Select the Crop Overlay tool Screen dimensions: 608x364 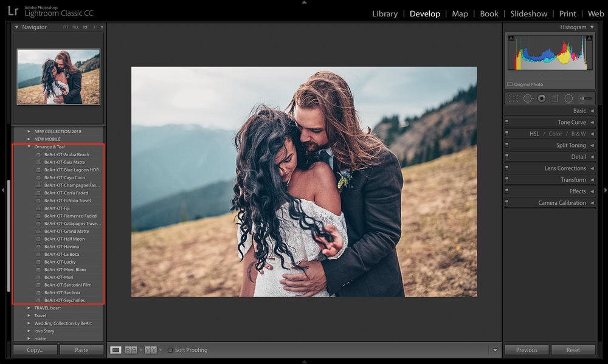[513, 98]
